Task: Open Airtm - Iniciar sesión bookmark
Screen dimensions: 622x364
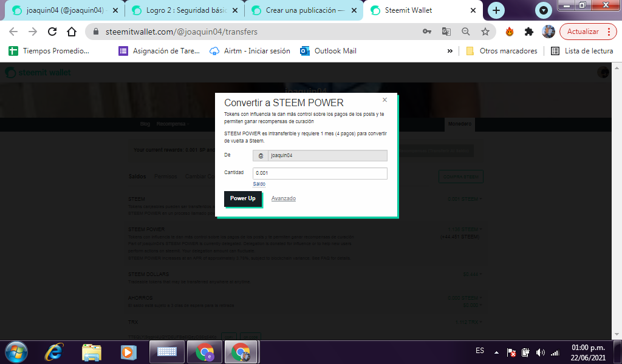Action: 250,51
